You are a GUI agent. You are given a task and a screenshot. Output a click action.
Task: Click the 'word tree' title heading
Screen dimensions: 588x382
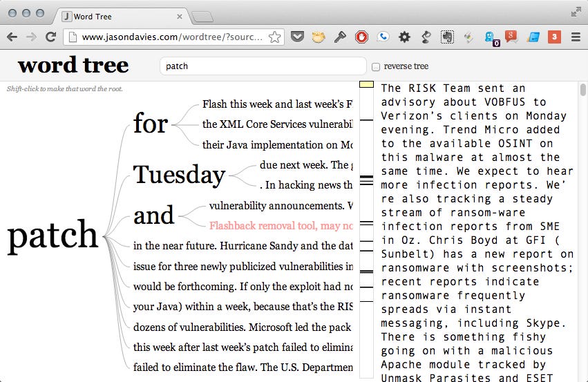(x=73, y=65)
